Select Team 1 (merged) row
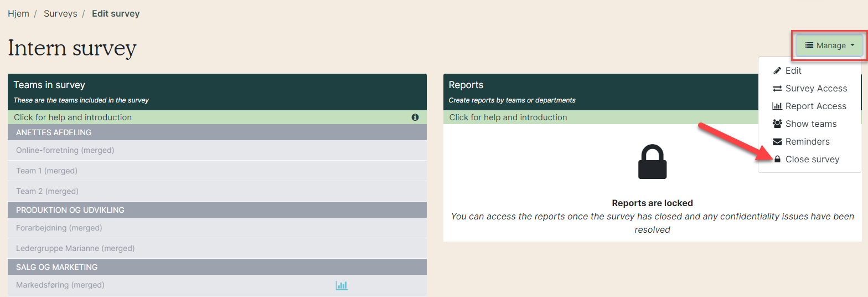The height and width of the screenshot is (297, 868). pos(217,171)
